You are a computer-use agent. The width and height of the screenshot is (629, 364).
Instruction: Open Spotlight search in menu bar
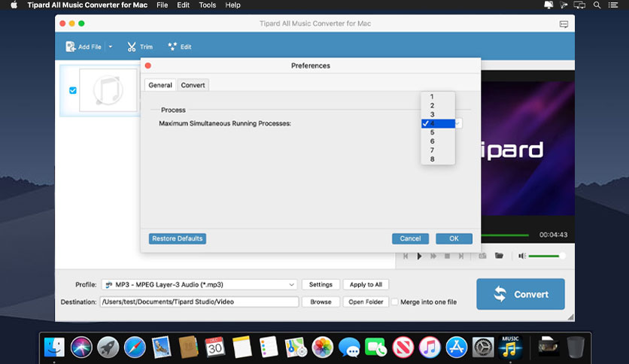click(x=597, y=5)
